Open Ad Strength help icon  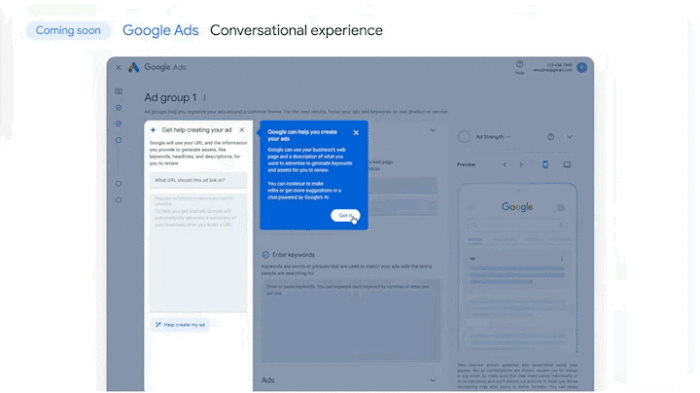tap(550, 137)
